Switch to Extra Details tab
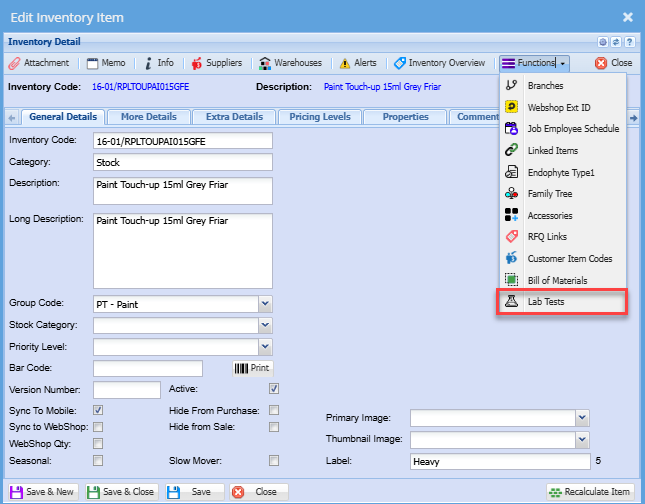Image resolution: width=645 pixels, height=504 pixels. (234, 117)
